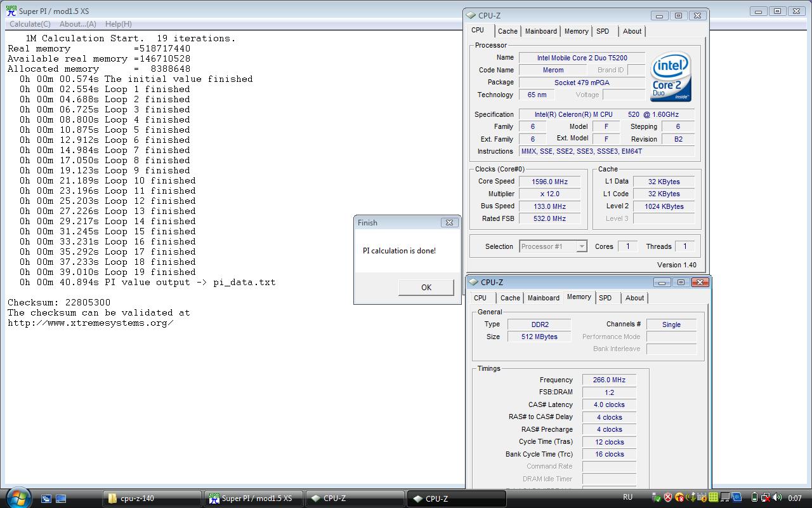Select the Memory tab in lower CPU-Z
812x508 pixels.
[579, 297]
